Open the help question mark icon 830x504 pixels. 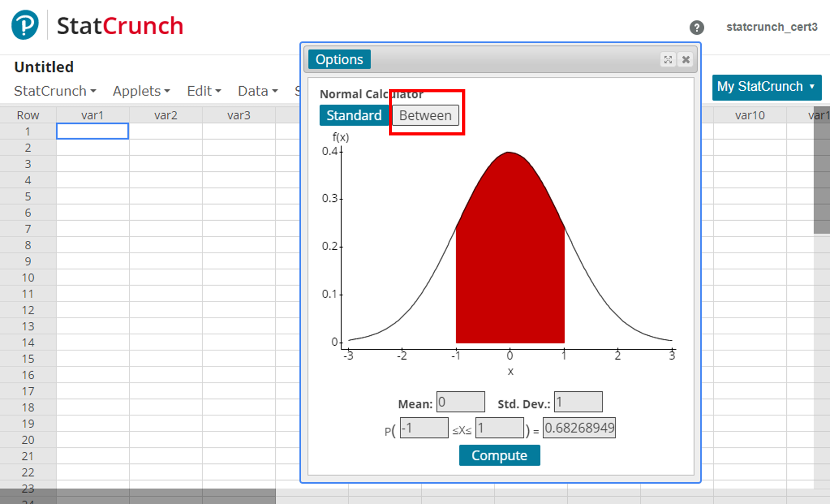click(697, 28)
